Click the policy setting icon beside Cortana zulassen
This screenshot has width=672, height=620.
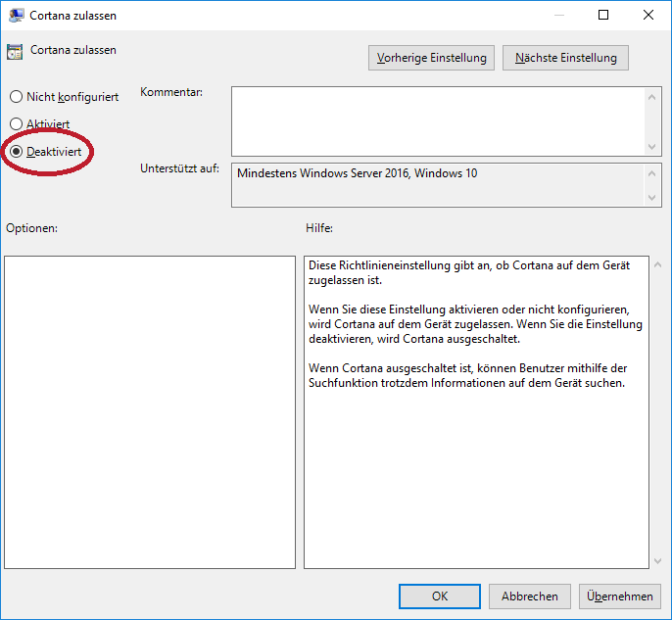15,52
